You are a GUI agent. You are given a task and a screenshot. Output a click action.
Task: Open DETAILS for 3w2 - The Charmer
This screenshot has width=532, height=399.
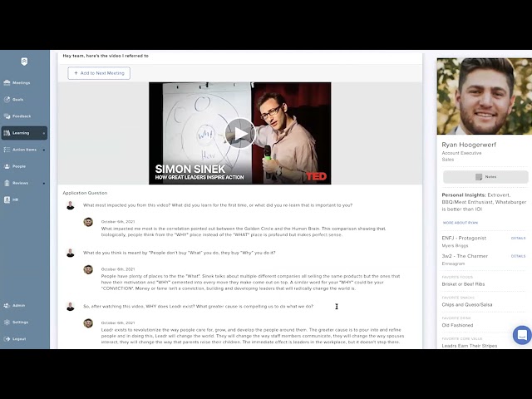[x=518, y=256]
